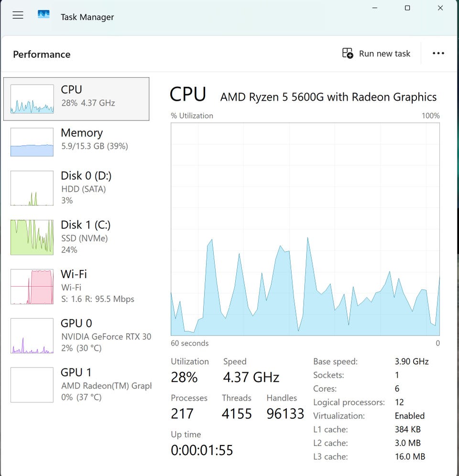Click the 3.90 GHz base speed value
This screenshot has height=476, width=459.
point(412,362)
